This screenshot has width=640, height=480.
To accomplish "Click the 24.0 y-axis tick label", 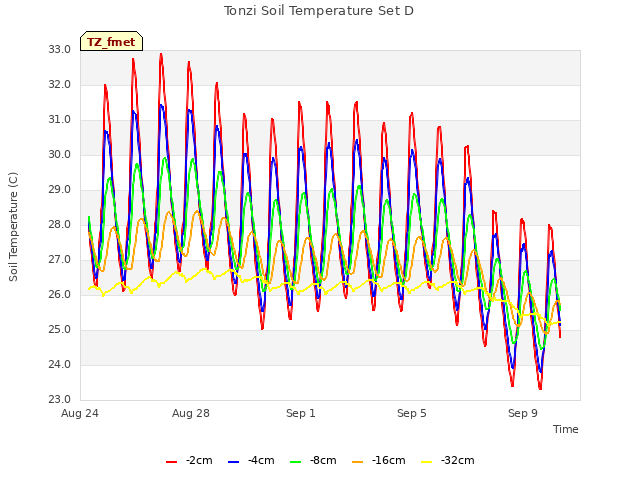I will [x=59, y=364].
